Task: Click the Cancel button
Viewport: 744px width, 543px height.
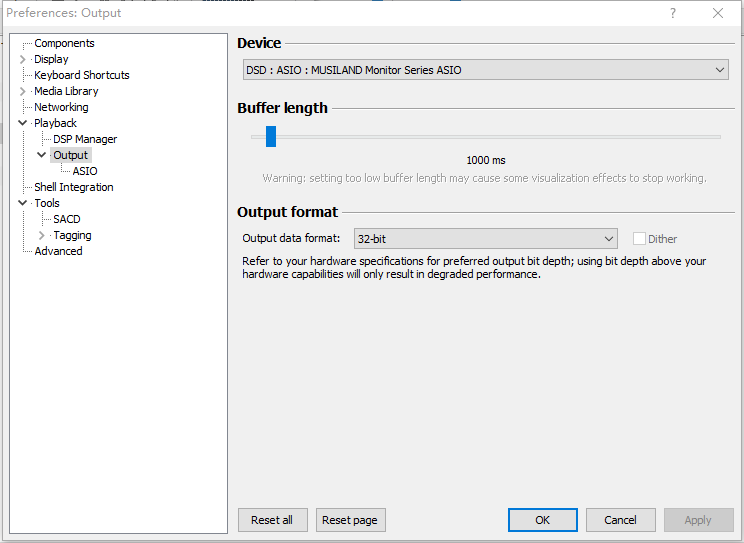Action: tap(620, 520)
